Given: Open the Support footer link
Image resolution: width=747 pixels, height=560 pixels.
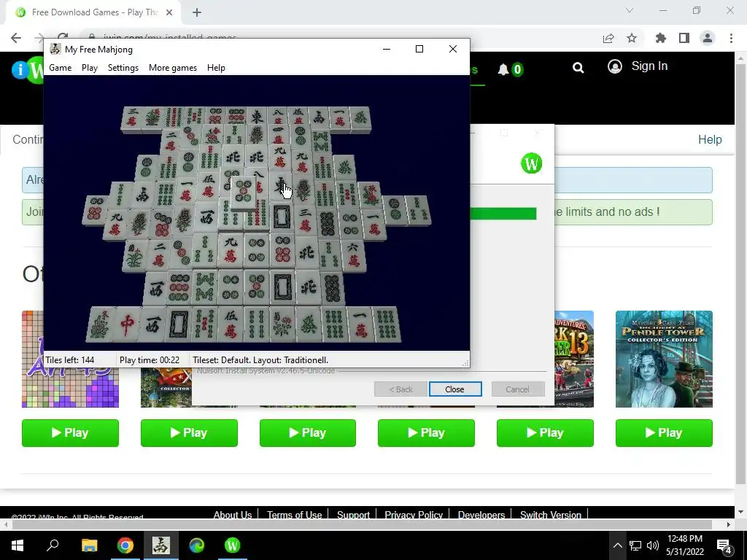Looking at the screenshot, I should click(353, 514).
